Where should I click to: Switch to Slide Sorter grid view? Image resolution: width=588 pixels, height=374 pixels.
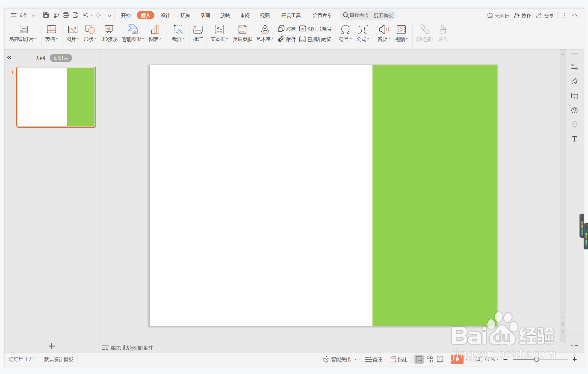[x=430, y=359]
